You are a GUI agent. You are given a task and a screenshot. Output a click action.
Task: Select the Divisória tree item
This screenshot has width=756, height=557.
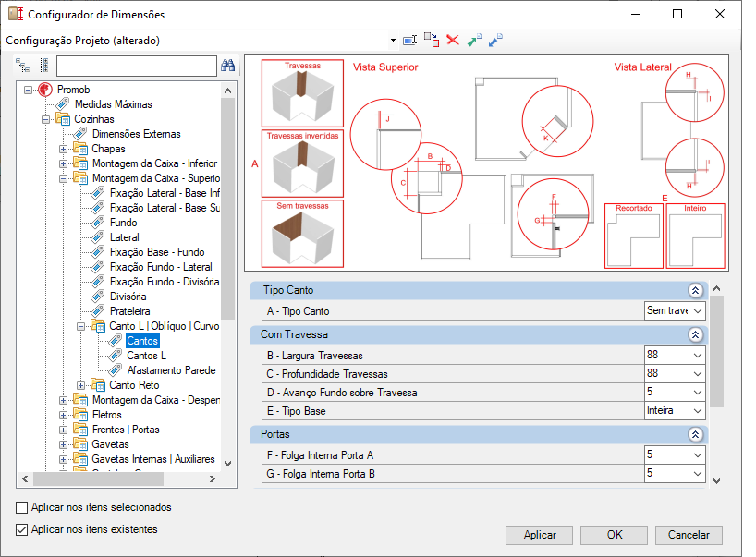pyautogui.click(x=128, y=297)
